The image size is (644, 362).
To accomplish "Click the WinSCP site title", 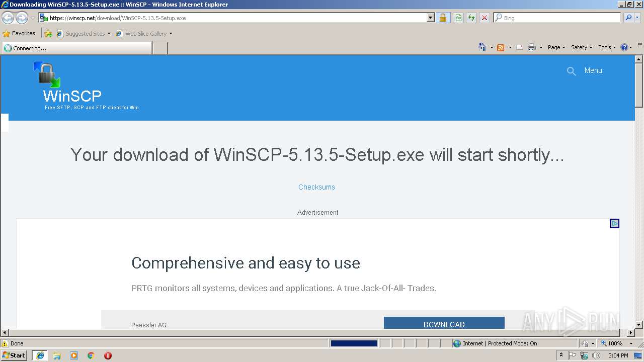I will pyautogui.click(x=72, y=96).
